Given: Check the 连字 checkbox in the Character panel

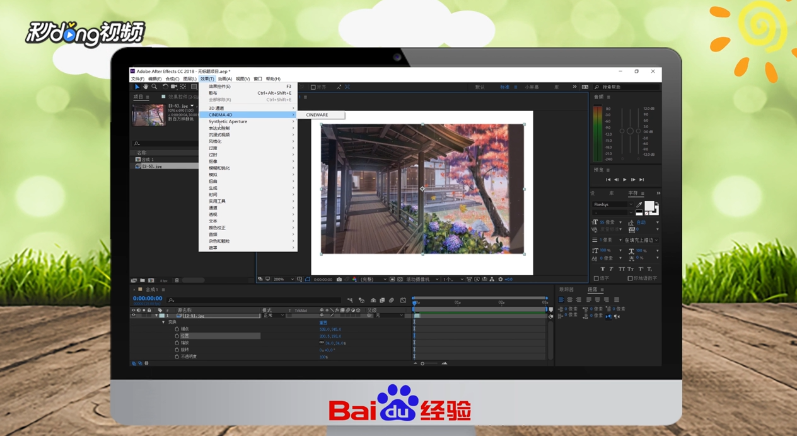Looking at the screenshot, I should pos(596,278).
